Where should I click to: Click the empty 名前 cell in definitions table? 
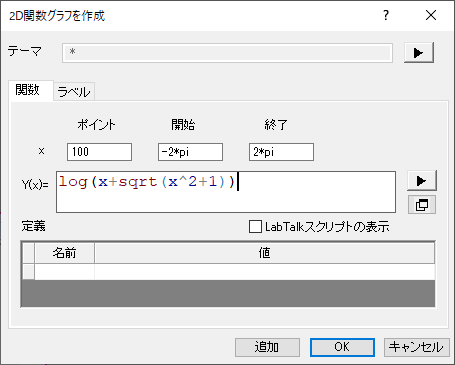pos(64,272)
